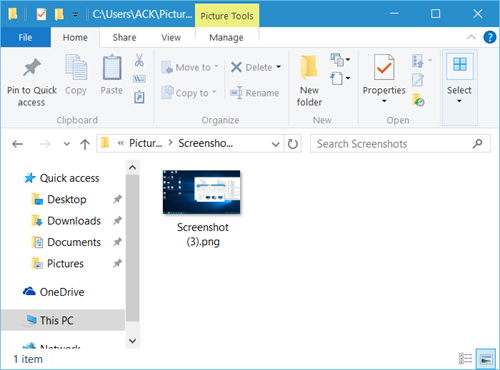
Task: Click the Back arrow in navigation bar
Action: tap(18, 144)
